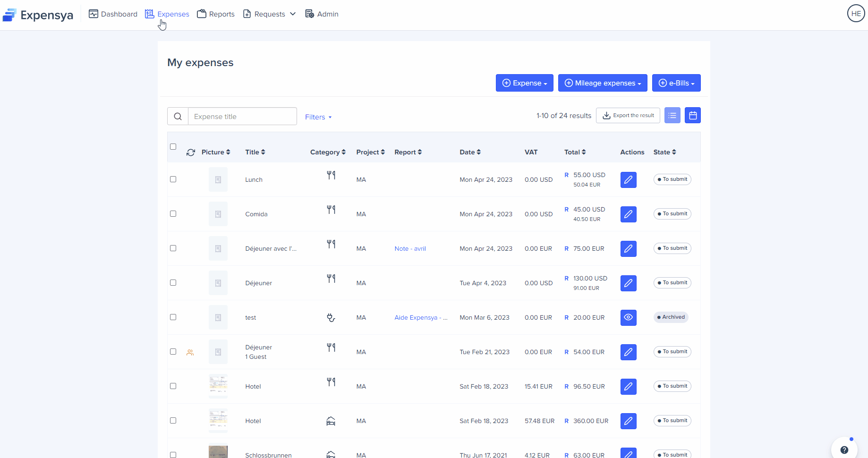Expand the Filters dropdown
Screen dimensions: 868x458
coord(318,117)
